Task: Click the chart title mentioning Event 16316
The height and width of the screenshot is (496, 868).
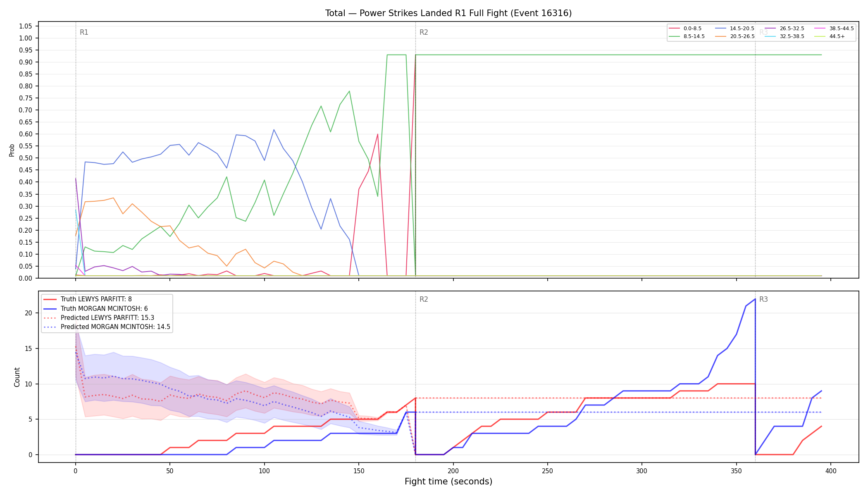Action: point(448,13)
